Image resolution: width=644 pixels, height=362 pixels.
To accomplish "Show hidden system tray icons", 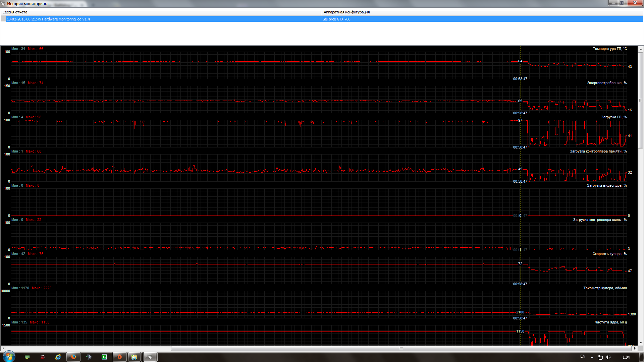I will [x=592, y=357].
